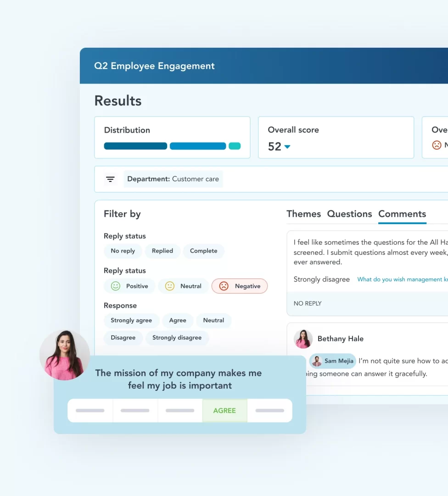The image size is (448, 496).
Task: Click the Filter by heading
Action: point(123,214)
